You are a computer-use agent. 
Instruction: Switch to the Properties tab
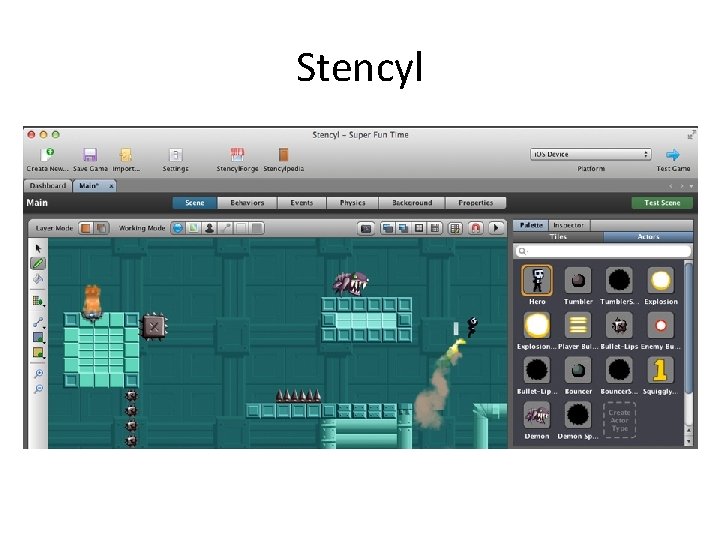pos(476,203)
